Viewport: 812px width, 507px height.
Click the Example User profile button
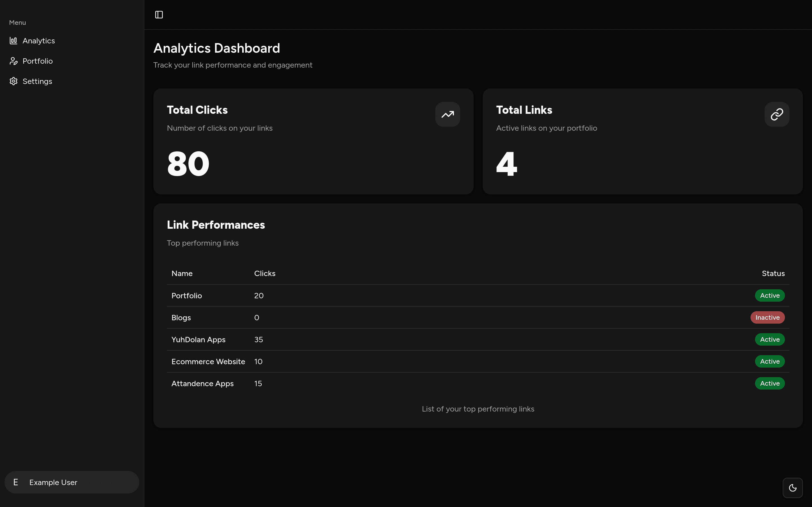pos(71,482)
